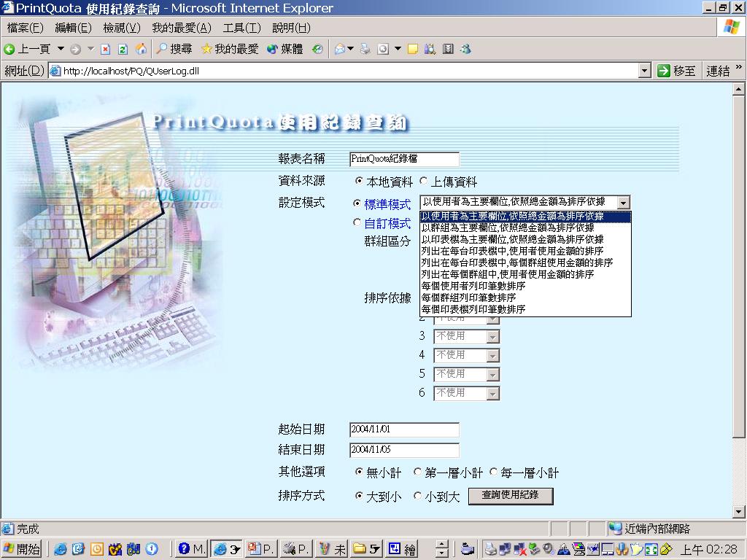
Task: Expand the address bar dropdown arrow
Action: (x=644, y=71)
